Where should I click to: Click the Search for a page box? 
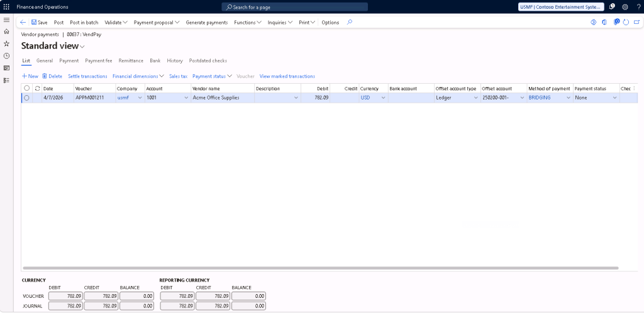click(295, 6)
